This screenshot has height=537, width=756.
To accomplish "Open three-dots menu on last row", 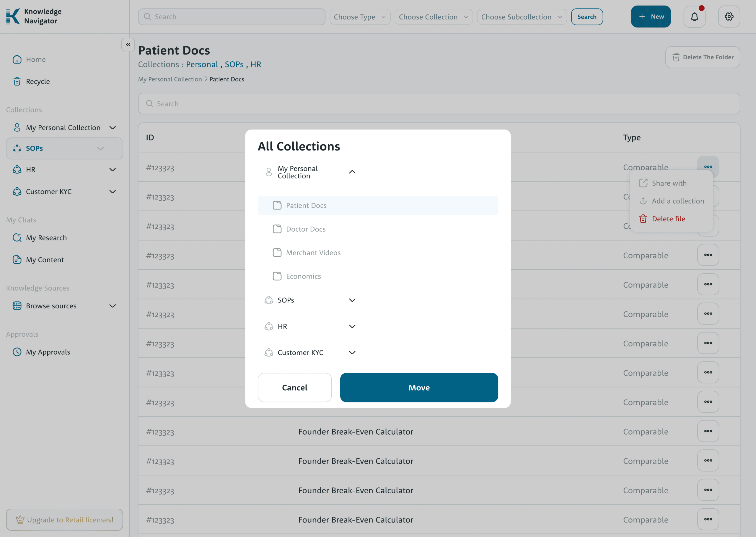I will [x=708, y=519].
